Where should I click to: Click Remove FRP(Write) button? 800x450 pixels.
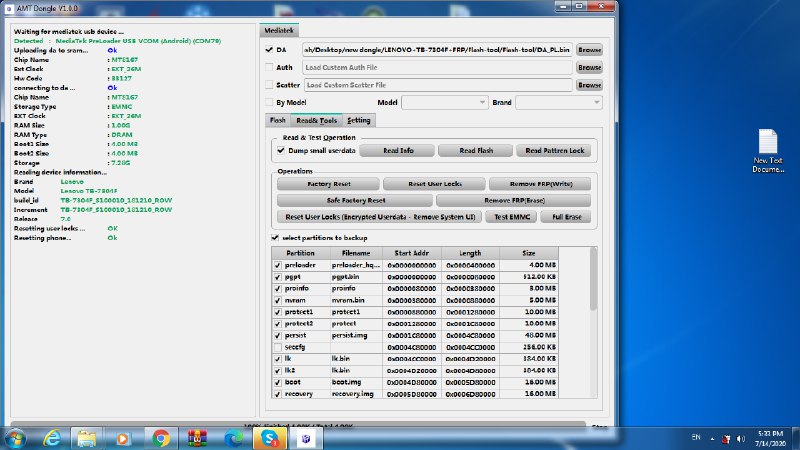point(540,184)
